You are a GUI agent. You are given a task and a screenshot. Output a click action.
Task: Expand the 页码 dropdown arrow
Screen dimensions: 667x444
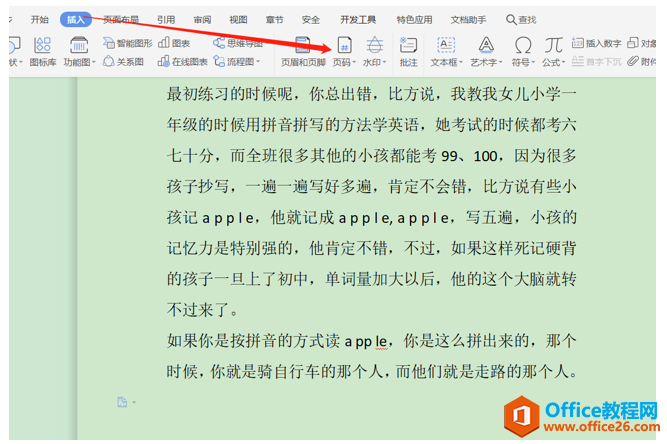[x=354, y=63]
